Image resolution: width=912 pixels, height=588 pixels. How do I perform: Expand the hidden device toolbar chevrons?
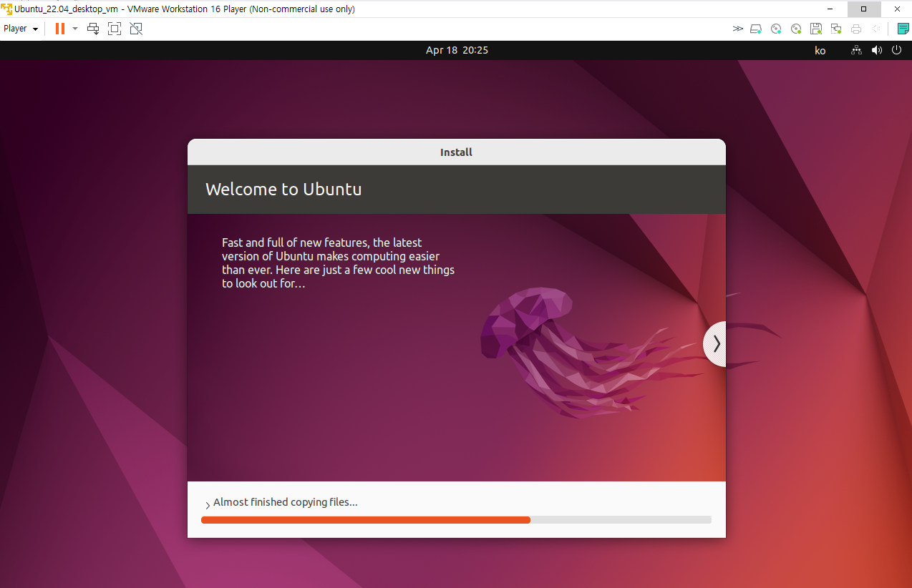(738, 29)
